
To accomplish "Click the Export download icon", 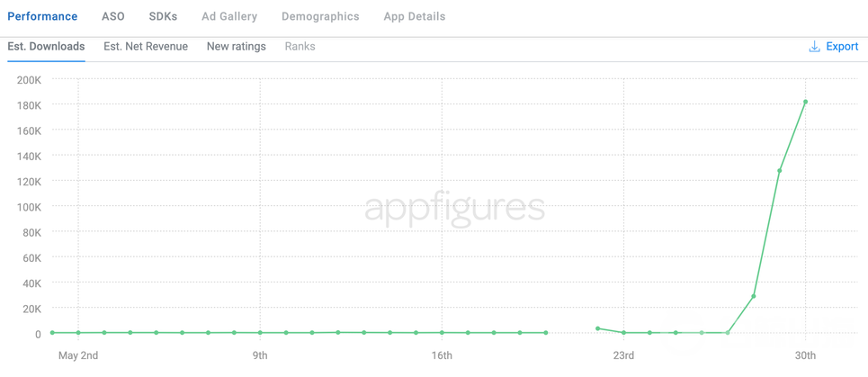I will pyautogui.click(x=814, y=47).
